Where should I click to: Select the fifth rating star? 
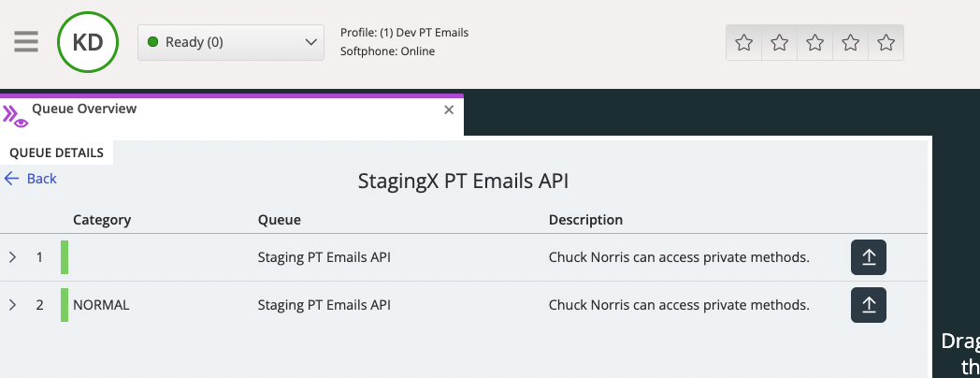click(886, 43)
